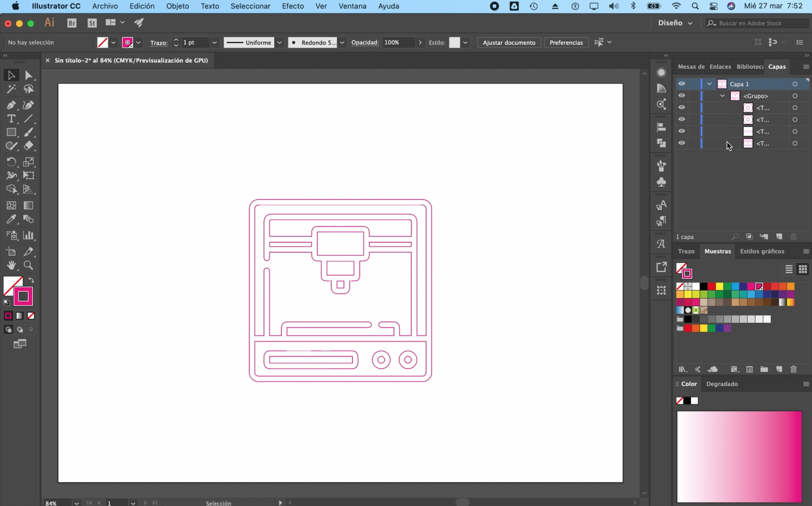Select the Hand tool
The width and height of the screenshot is (812, 506).
click(11, 265)
